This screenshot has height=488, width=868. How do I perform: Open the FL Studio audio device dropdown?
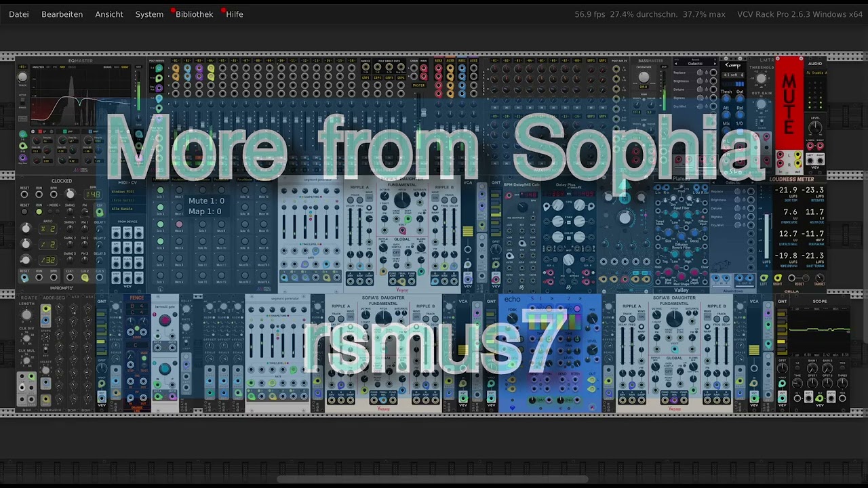(816, 73)
